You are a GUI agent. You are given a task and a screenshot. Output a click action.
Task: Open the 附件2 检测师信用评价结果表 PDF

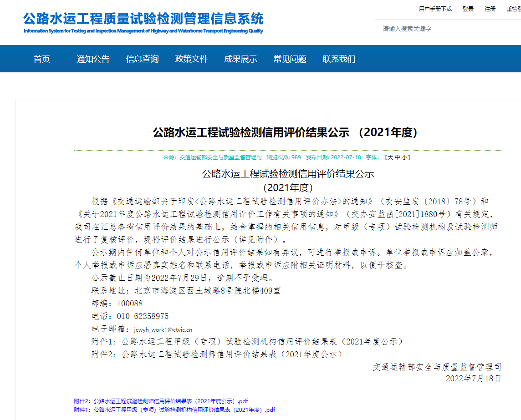[x=158, y=400]
